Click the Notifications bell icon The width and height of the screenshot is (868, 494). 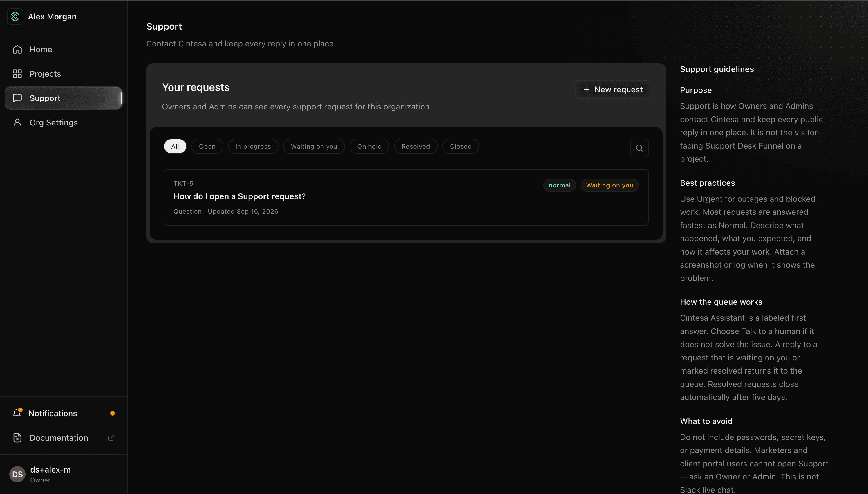[17, 413]
